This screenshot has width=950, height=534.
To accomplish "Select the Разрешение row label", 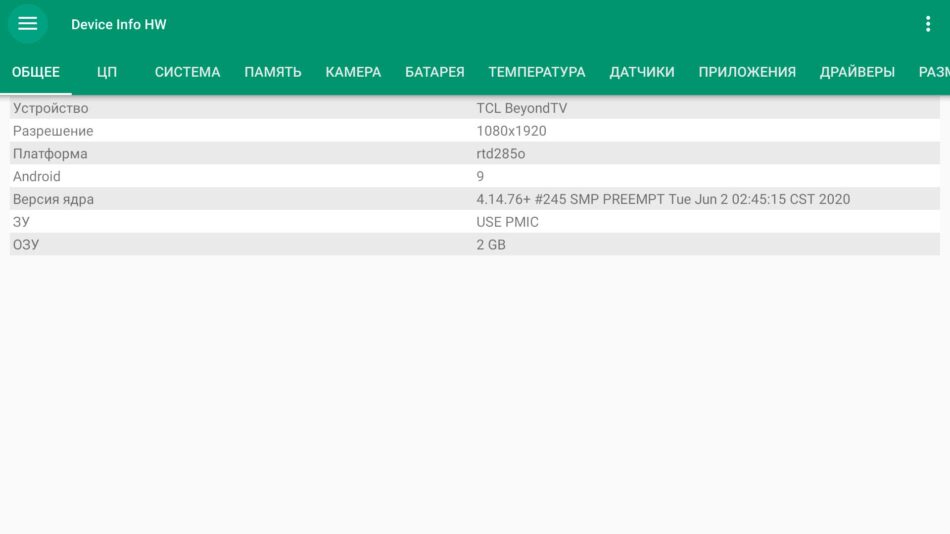I will click(53, 131).
